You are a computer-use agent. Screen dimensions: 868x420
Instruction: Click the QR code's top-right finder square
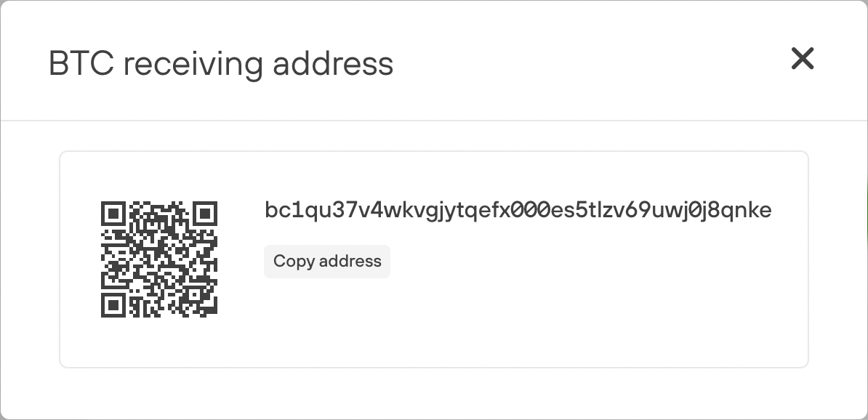pyautogui.click(x=205, y=214)
